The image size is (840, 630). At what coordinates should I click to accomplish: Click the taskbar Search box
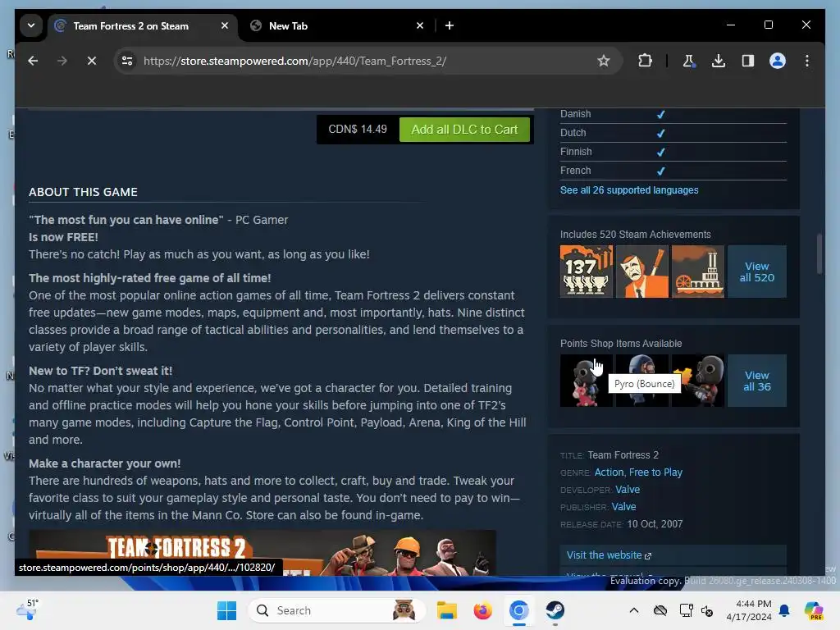click(336, 610)
